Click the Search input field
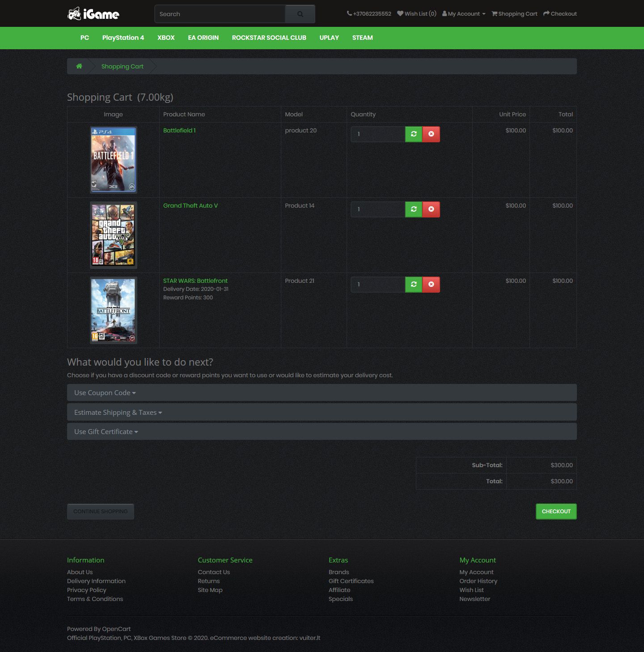 (x=220, y=14)
